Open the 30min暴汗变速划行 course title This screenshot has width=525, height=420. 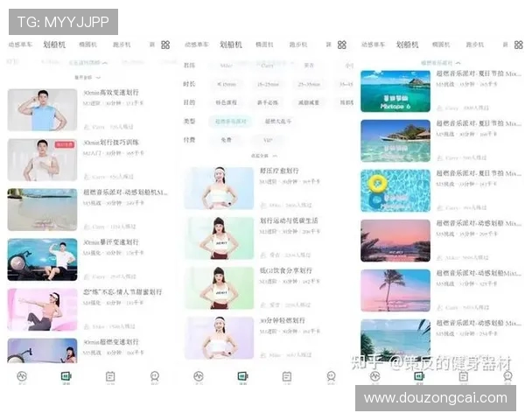pos(111,242)
